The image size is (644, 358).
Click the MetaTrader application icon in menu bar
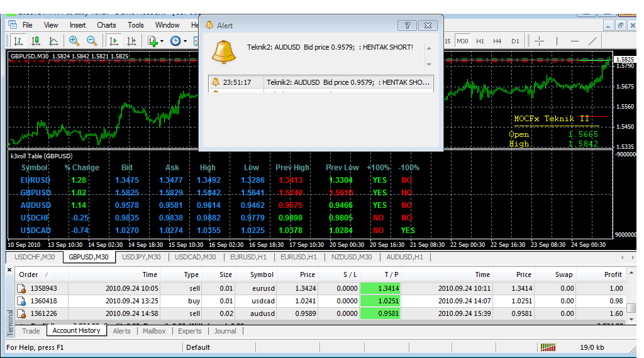tap(13, 24)
